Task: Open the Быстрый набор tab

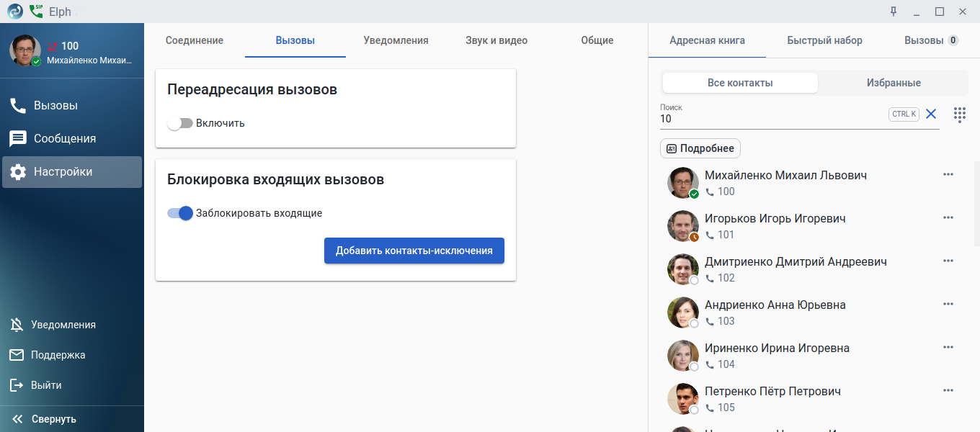Action: [x=824, y=40]
